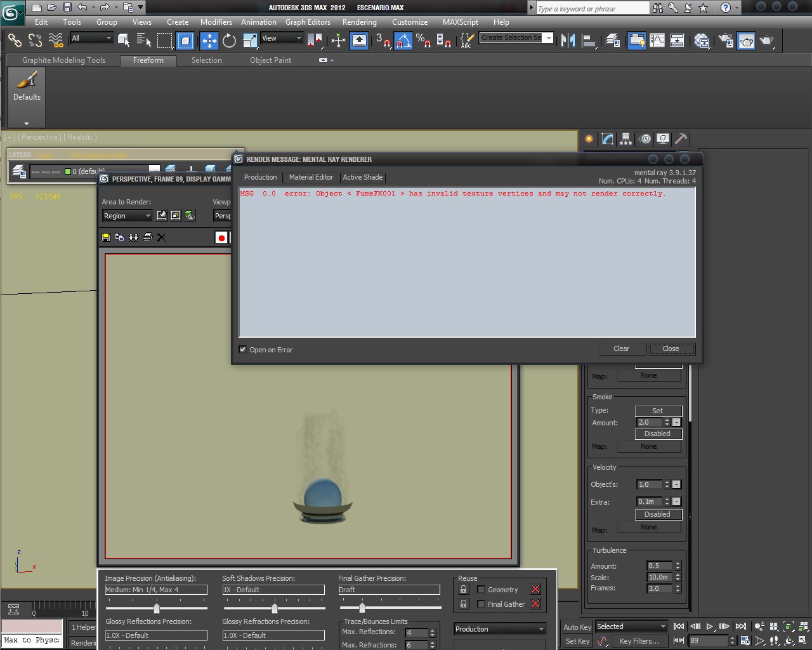
Task: Open the Area to Render Region dropdown
Action: (x=127, y=216)
